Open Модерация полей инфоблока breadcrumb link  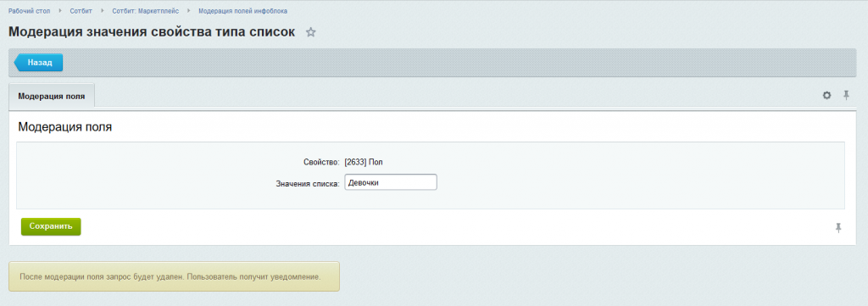[242, 11]
